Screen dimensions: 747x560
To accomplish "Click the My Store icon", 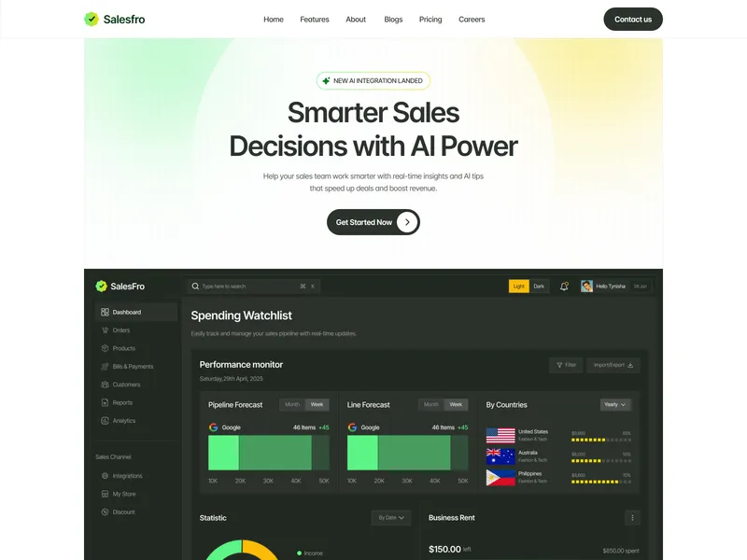I will 105,494.
